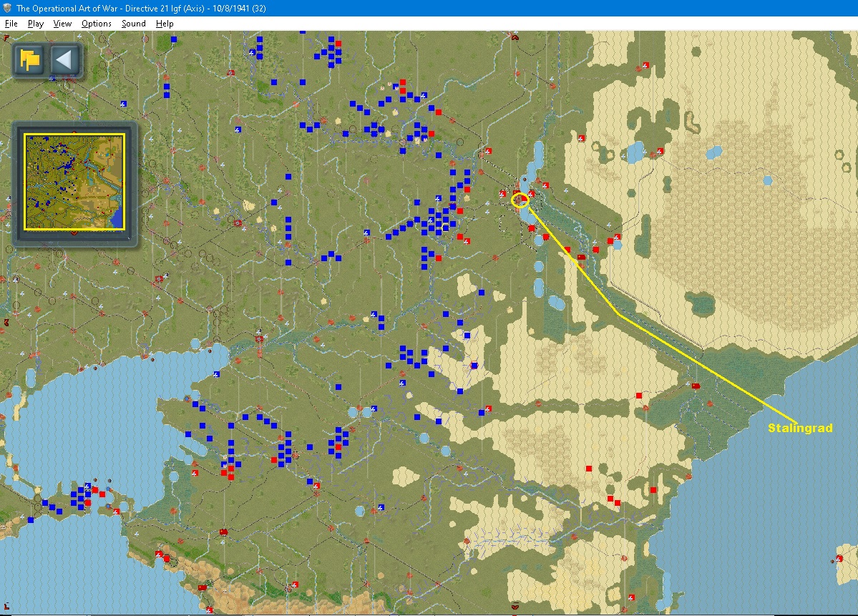Viewport: 858px width, 616px height.
Task: Open the Sound menu
Action: 134,24
